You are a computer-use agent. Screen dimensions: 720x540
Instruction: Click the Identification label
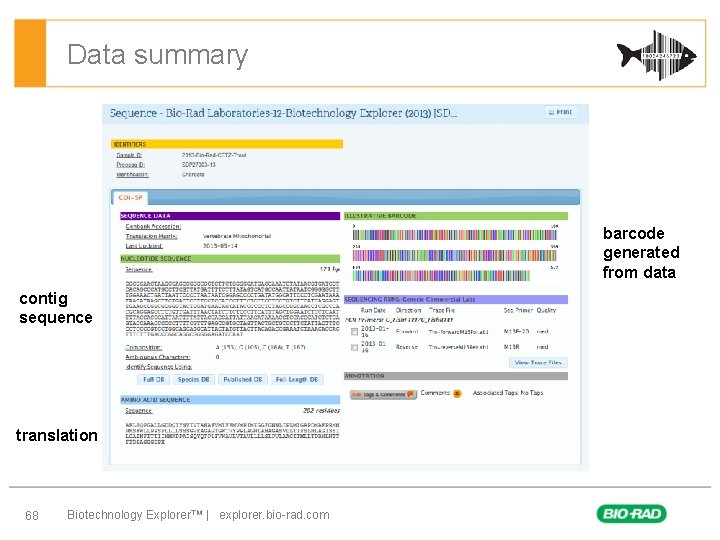point(132,174)
